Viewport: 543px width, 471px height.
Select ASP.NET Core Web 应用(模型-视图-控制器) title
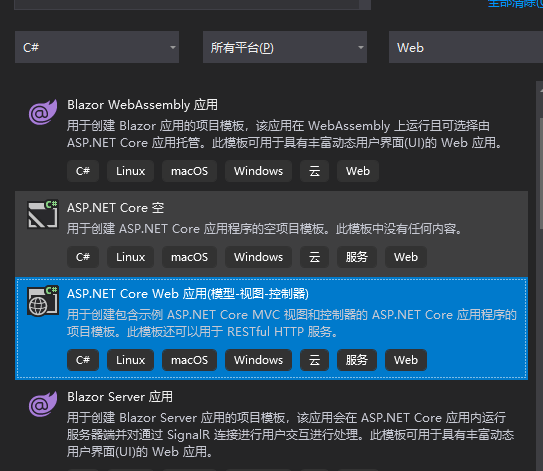tap(188, 294)
